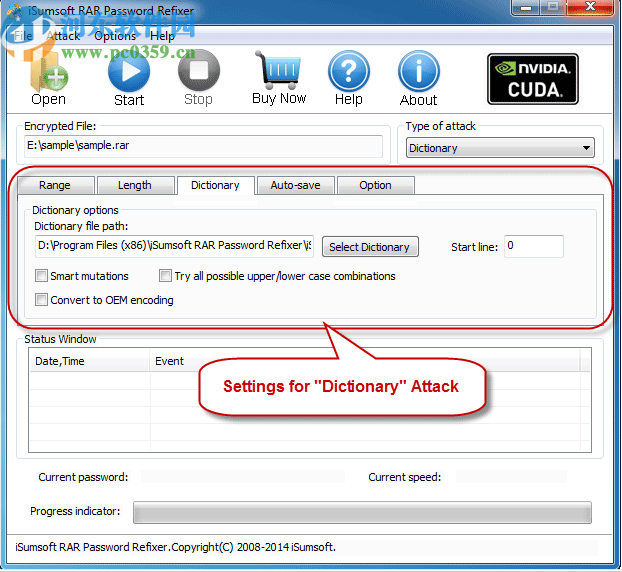Viewport: 622px width, 572px height.
Task: Open Help with the question mark icon
Action: click(349, 79)
